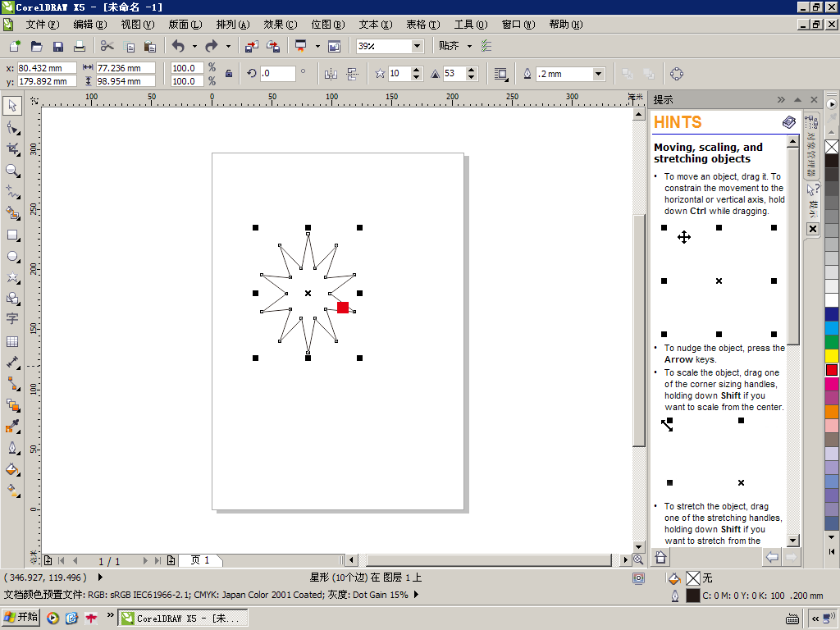The height and width of the screenshot is (630, 840).
Task: Activate the Zoom magnifier tool
Action: click(x=12, y=170)
